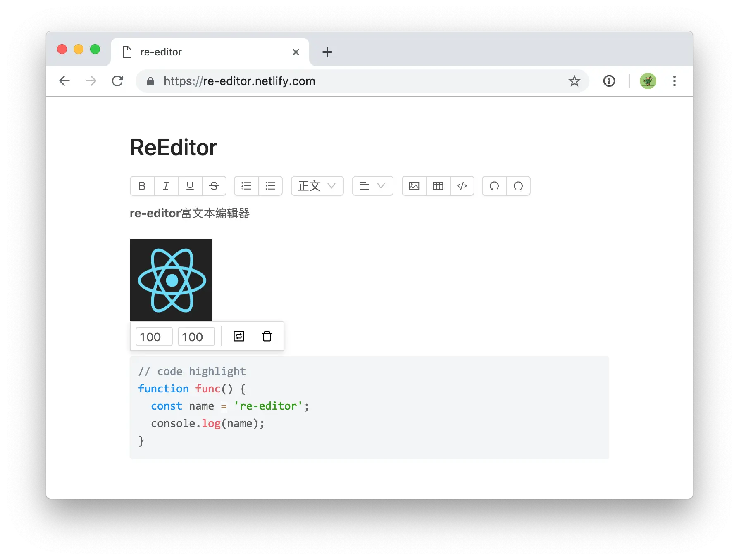Place cursor in 're-editor富文本编辑器' text line
This screenshot has width=739, height=560.
coord(190,213)
